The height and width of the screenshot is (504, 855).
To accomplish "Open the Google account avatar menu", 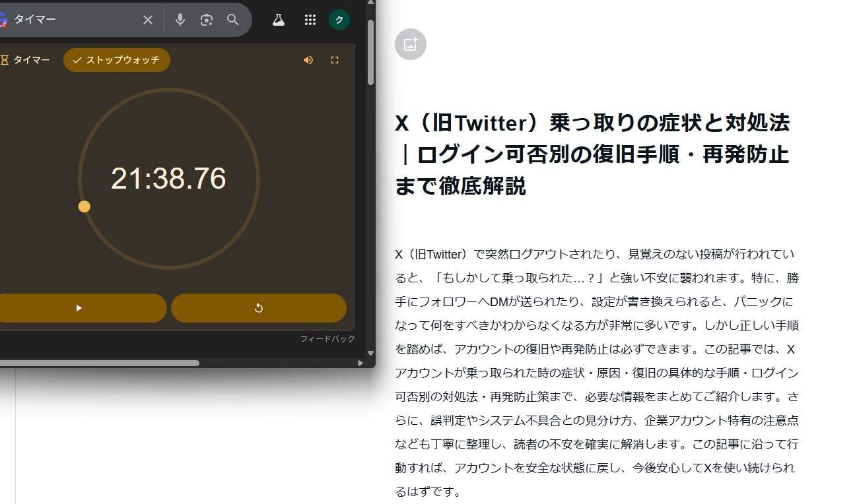I will point(339,20).
